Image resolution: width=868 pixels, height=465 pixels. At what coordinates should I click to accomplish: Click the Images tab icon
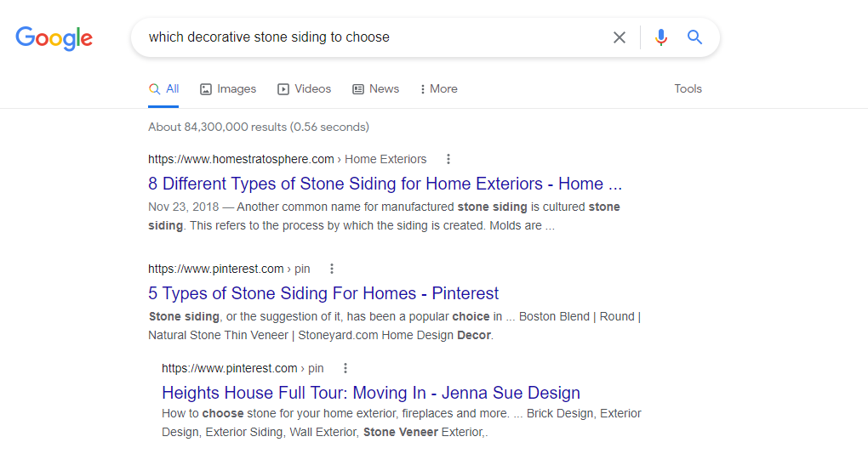pos(206,89)
